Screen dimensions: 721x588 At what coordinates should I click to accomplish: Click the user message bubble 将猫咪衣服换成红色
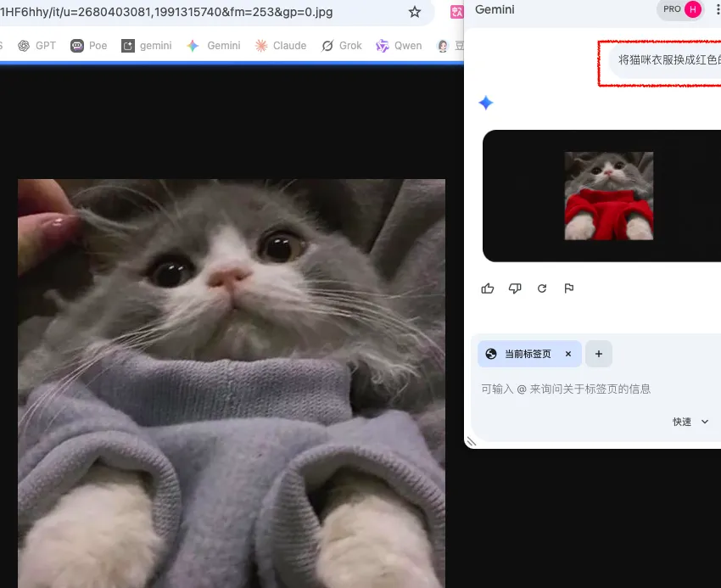point(665,60)
